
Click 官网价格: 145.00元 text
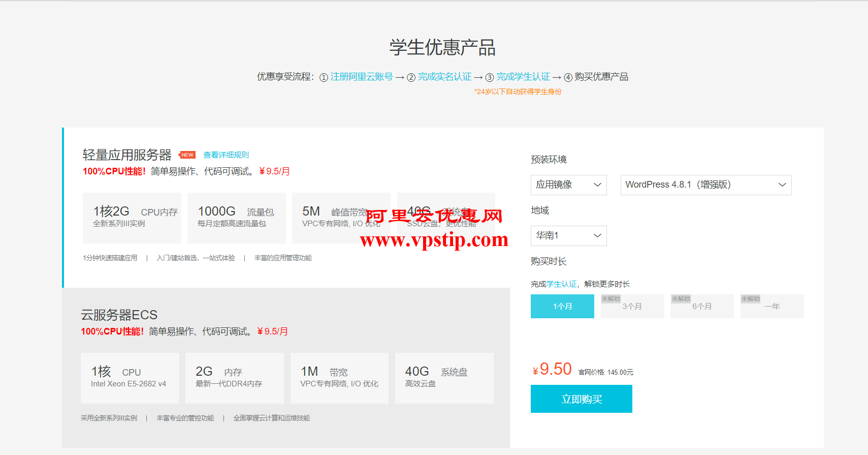pyautogui.click(x=606, y=373)
